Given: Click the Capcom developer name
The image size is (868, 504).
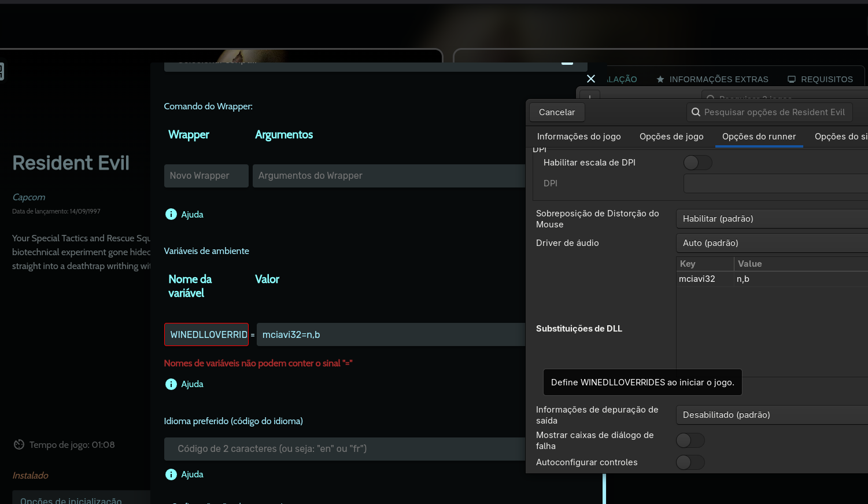Looking at the screenshot, I should (x=28, y=197).
